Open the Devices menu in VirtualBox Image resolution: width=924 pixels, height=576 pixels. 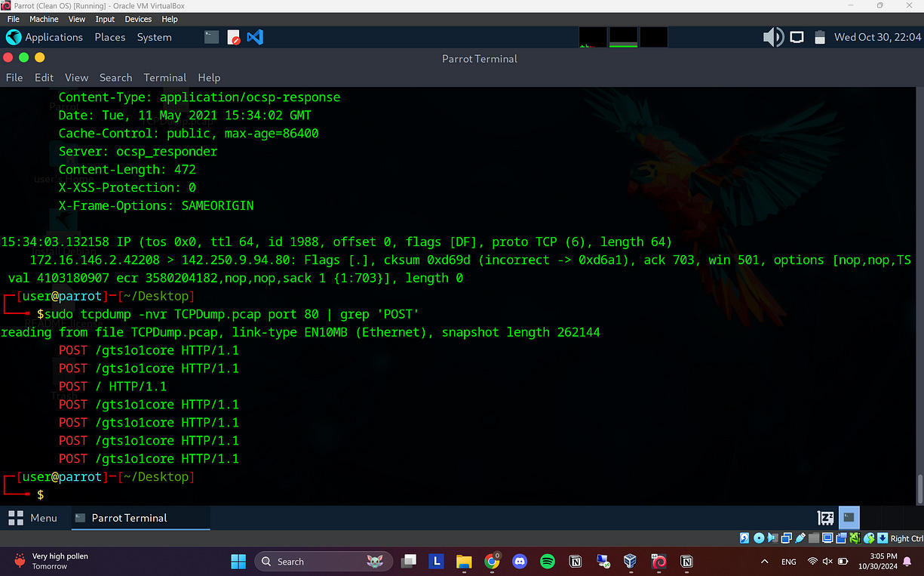click(138, 19)
